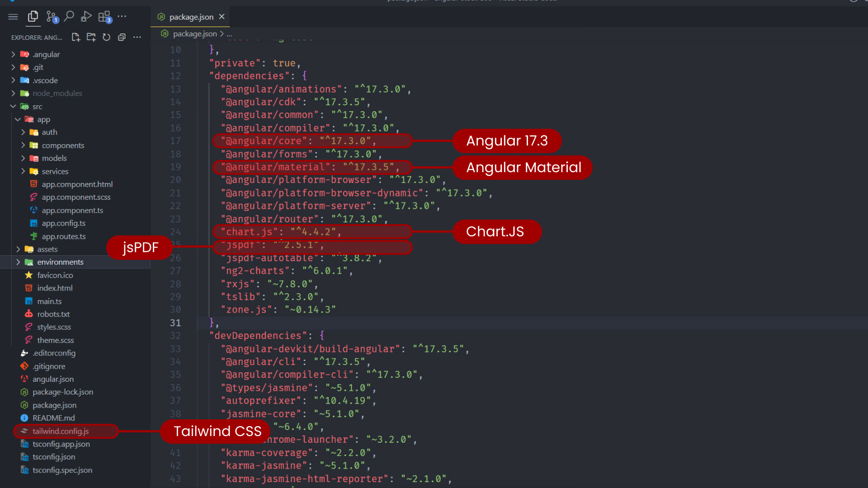Click the "karma-coverage" devDependency text
This screenshot has height=488, width=868.
coord(266,453)
